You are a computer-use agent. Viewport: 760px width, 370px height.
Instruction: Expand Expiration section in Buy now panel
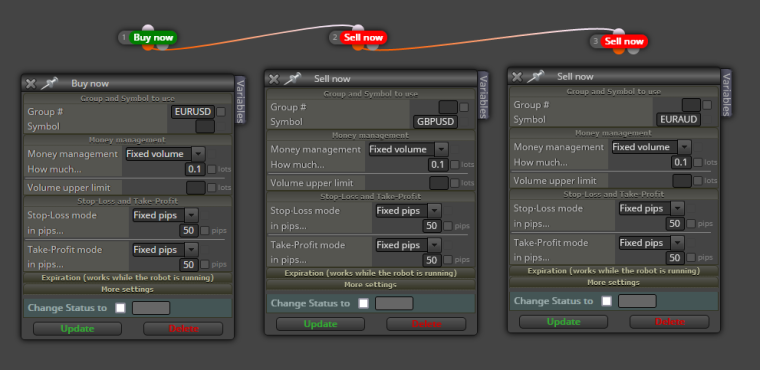coord(127,278)
